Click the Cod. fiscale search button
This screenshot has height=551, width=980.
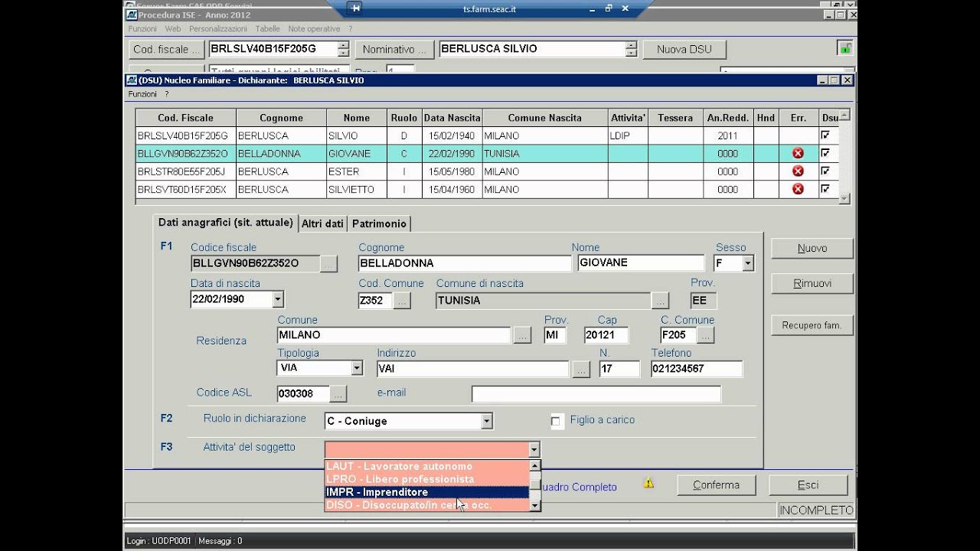[166, 49]
